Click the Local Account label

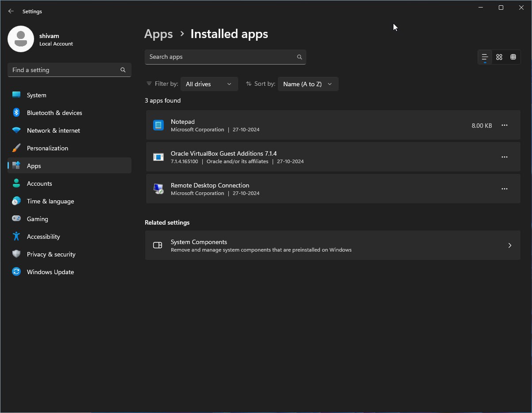pyautogui.click(x=56, y=44)
